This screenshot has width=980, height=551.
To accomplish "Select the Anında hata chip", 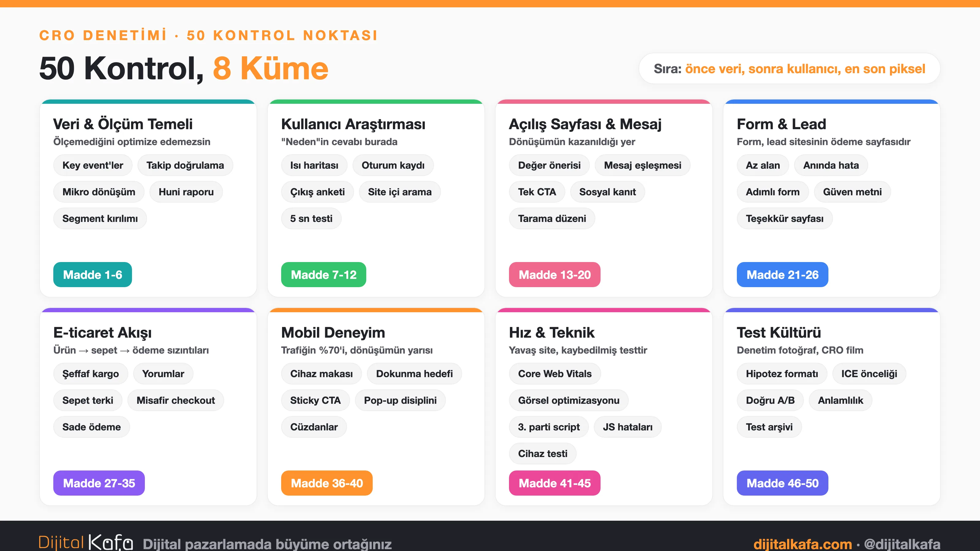I will point(831,165).
